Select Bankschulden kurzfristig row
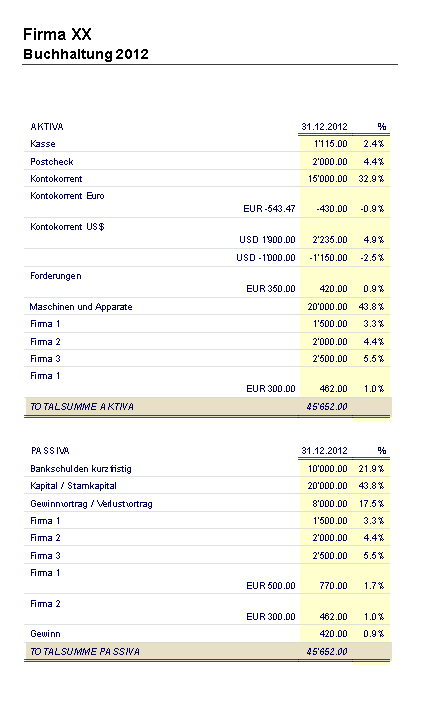The width and height of the screenshot is (423, 702). (207, 469)
